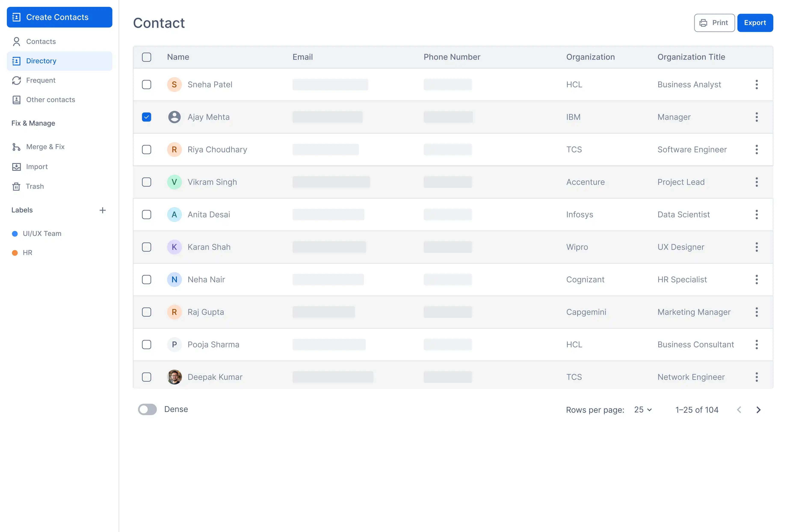787x532 pixels.
Task: Go to the next page of contacts
Action: [759, 410]
